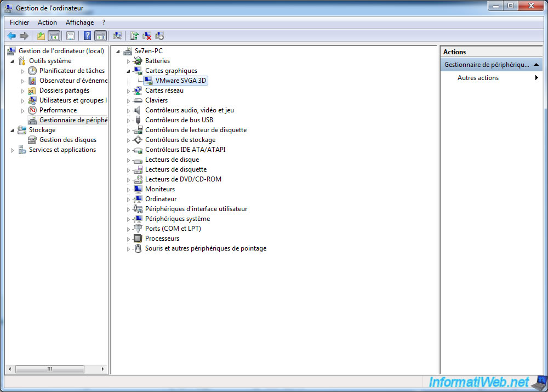Open Help using the question mark icon
Viewport: 548px width, 392px height.
pos(88,35)
